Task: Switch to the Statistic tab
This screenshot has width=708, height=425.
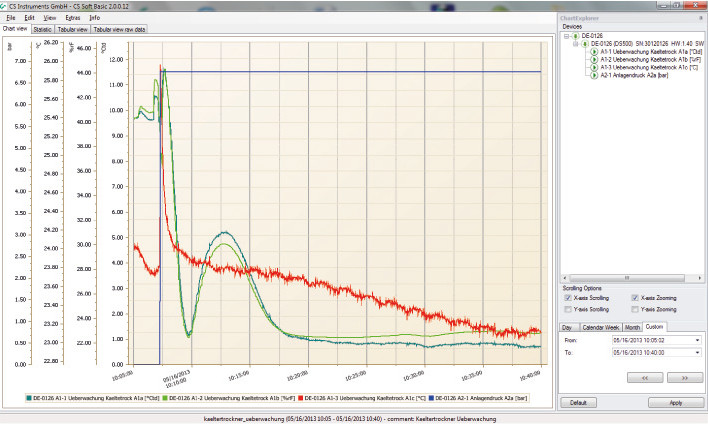Action: 42,29
